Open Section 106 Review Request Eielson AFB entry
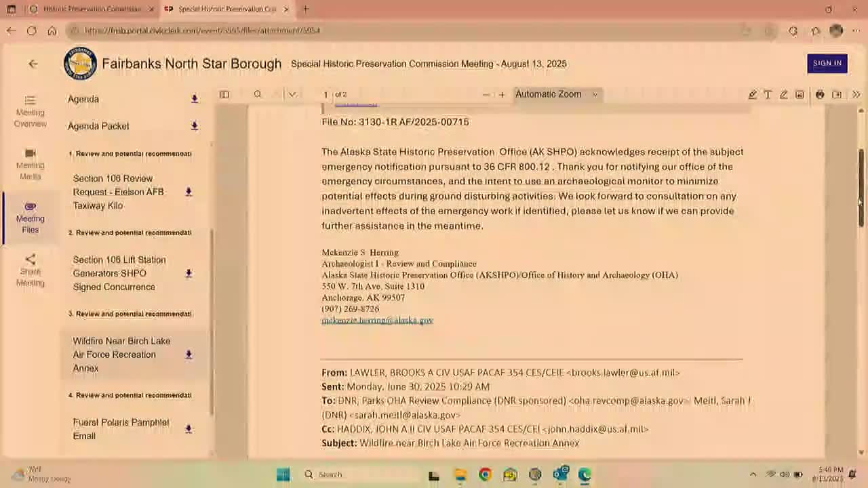The height and width of the screenshot is (488, 868). click(x=119, y=192)
